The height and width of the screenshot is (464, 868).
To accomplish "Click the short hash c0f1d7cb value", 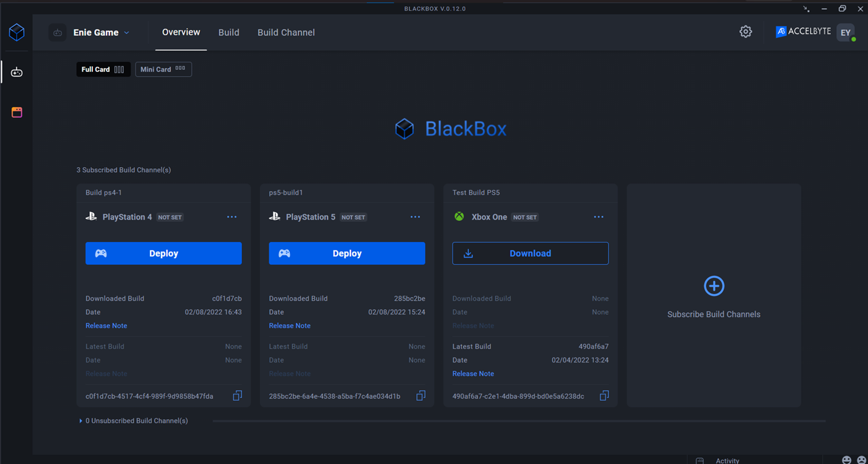I will [227, 298].
